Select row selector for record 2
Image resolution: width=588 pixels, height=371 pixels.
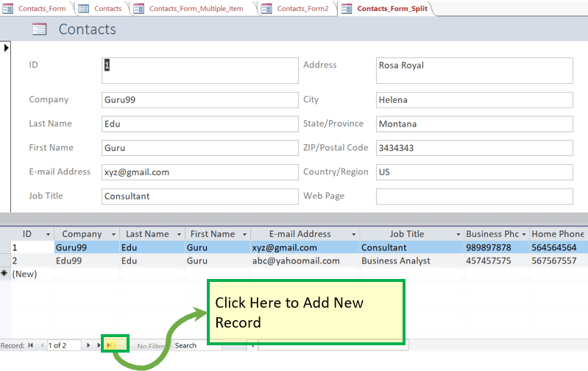5,261
